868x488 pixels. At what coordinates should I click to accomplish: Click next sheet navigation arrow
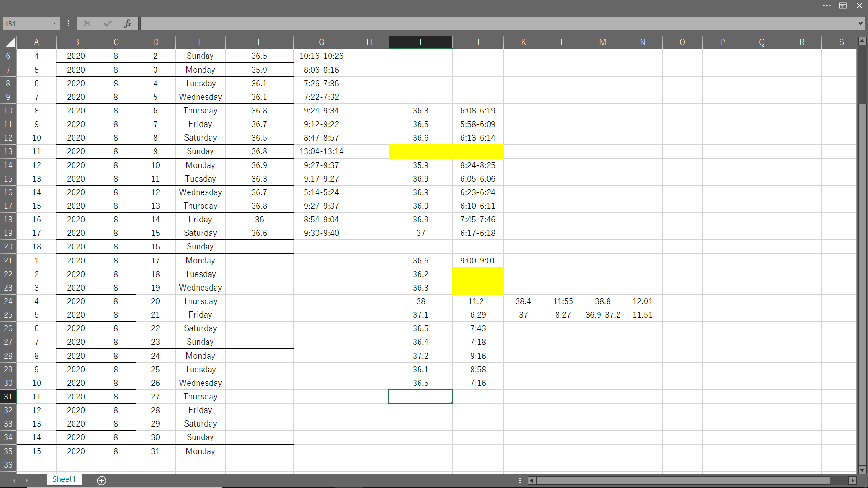click(27, 480)
